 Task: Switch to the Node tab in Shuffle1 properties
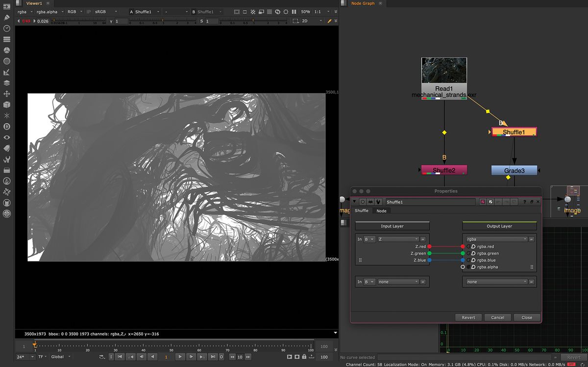(x=382, y=210)
